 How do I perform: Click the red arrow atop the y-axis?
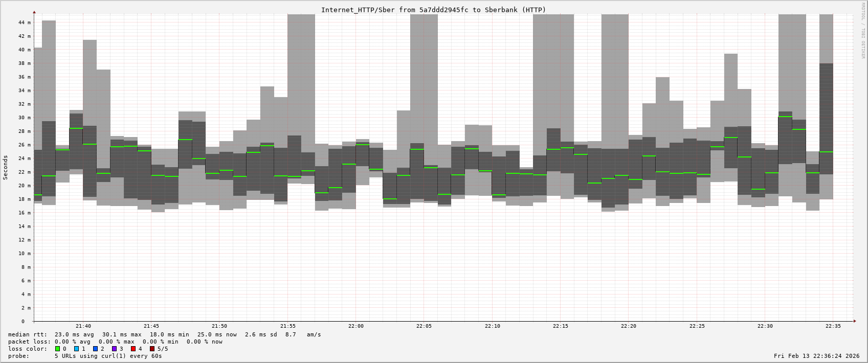point(34,12)
